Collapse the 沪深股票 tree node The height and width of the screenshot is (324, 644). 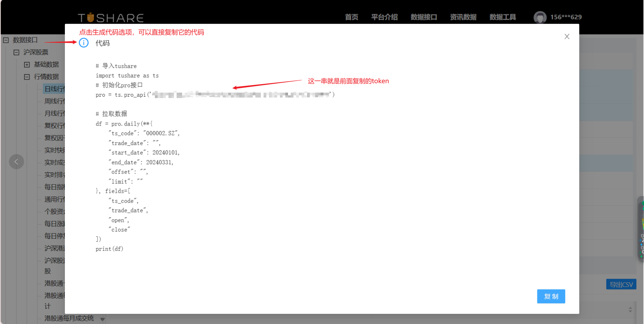pos(16,52)
